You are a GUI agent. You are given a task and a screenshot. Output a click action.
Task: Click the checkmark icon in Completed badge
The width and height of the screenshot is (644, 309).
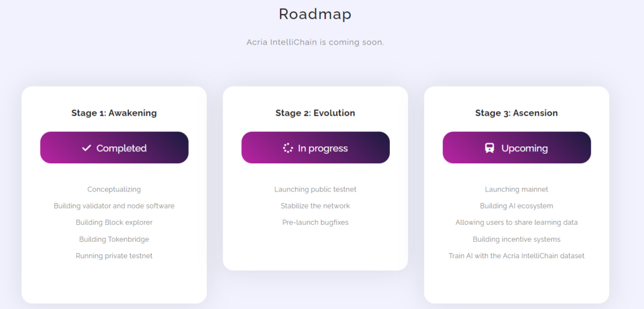coord(86,148)
